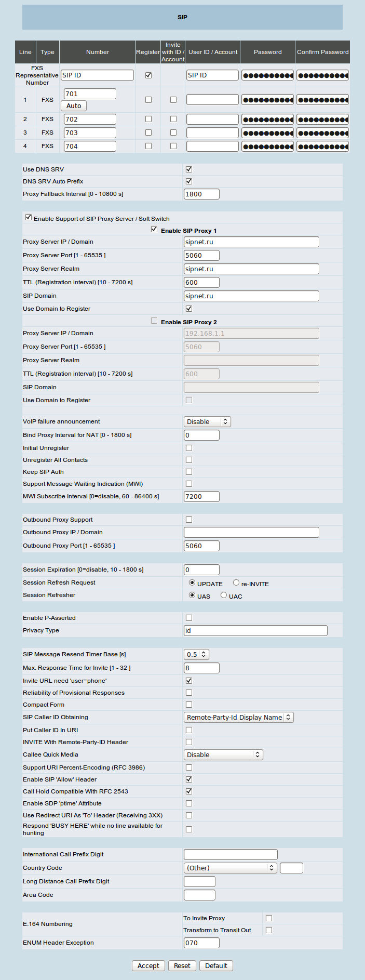Select UAC as Session Refresher
Screen dimensions: 365x980
point(224,595)
